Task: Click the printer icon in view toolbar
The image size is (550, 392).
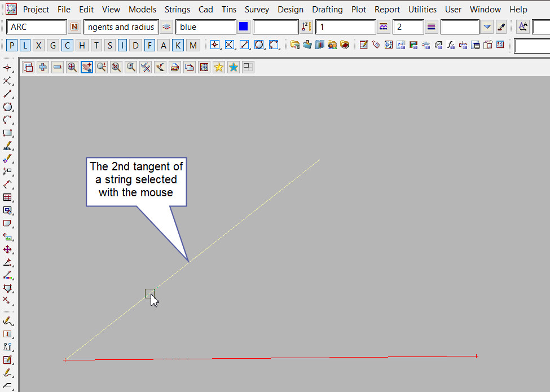Action: (x=175, y=68)
